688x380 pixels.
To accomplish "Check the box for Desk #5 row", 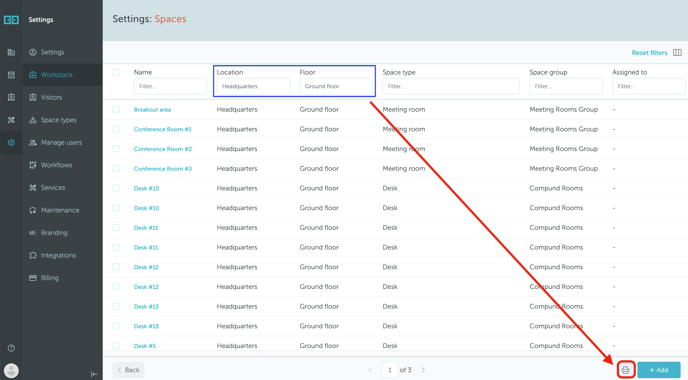I will [116, 345].
